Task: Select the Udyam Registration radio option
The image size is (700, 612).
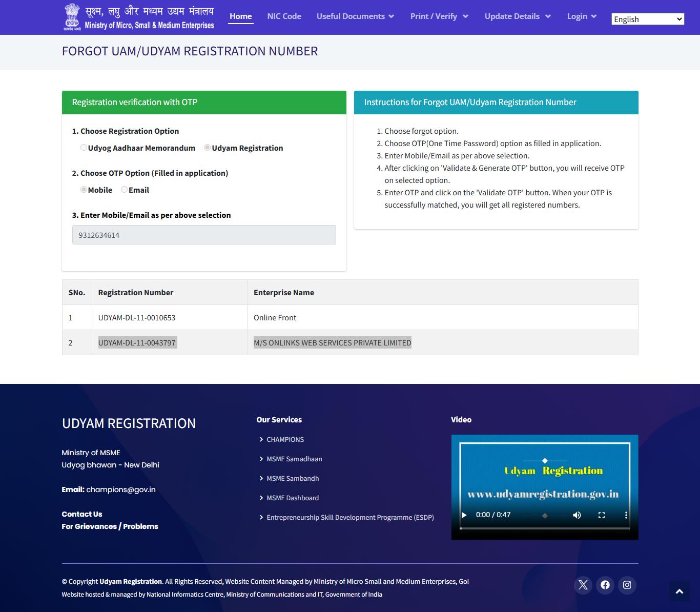Action: pyautogui.click(x=207, y=148)
